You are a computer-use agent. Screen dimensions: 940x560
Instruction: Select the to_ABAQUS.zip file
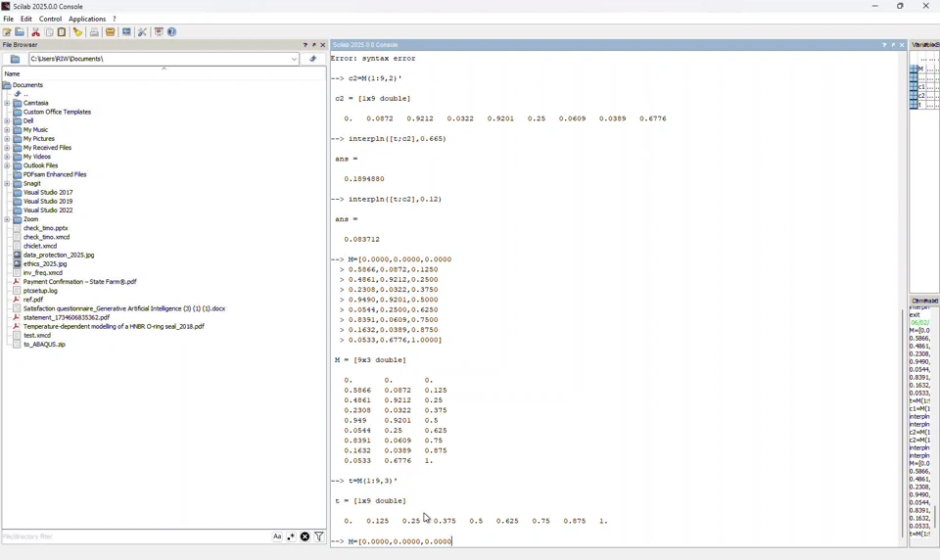(x=44, y=345)
